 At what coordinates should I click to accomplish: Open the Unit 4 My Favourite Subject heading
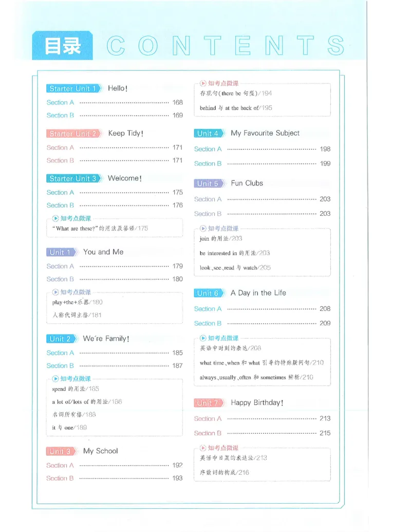click(247, 133)
